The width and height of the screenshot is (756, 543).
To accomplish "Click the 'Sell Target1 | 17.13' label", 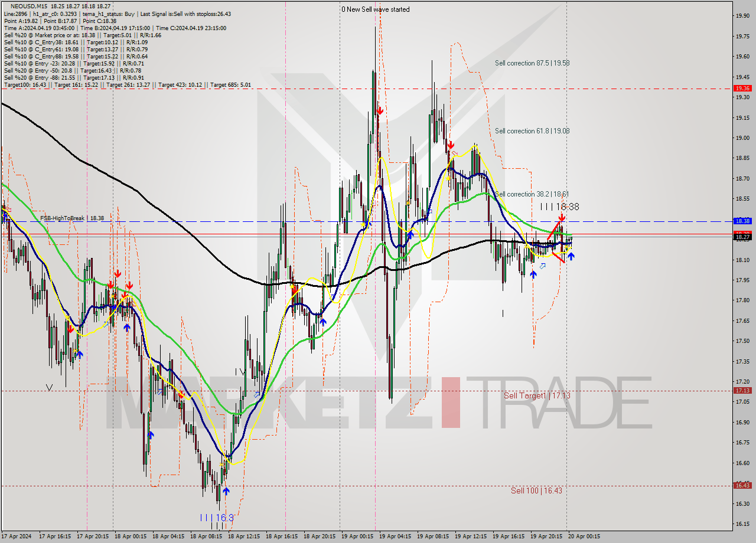I will (x=537, y=395).
